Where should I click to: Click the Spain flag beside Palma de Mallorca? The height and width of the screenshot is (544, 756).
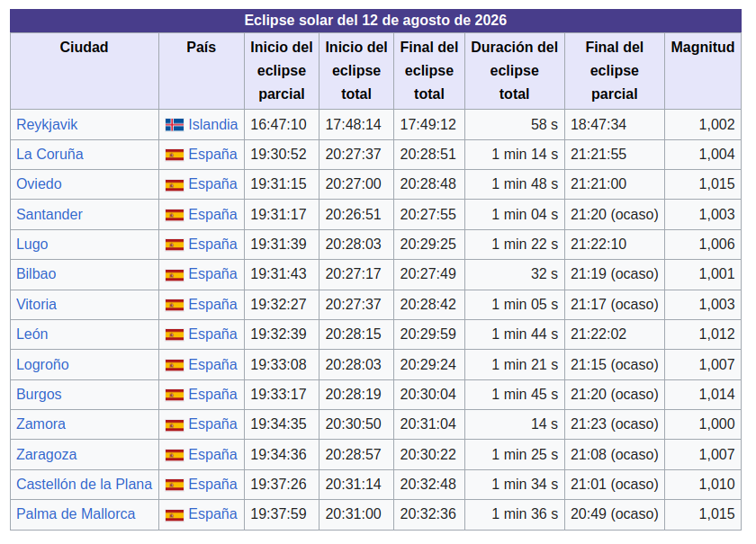[175, 514]
